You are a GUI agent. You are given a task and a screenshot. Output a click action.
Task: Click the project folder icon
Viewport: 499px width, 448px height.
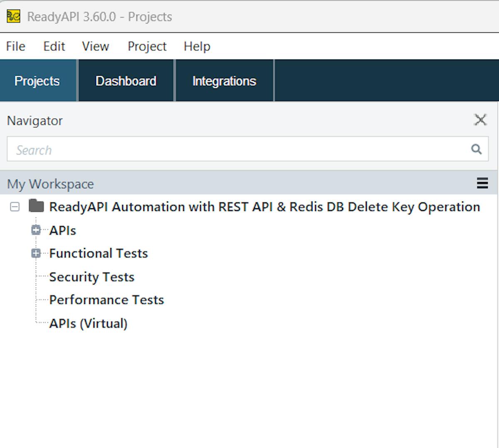[x=36, y=206]
